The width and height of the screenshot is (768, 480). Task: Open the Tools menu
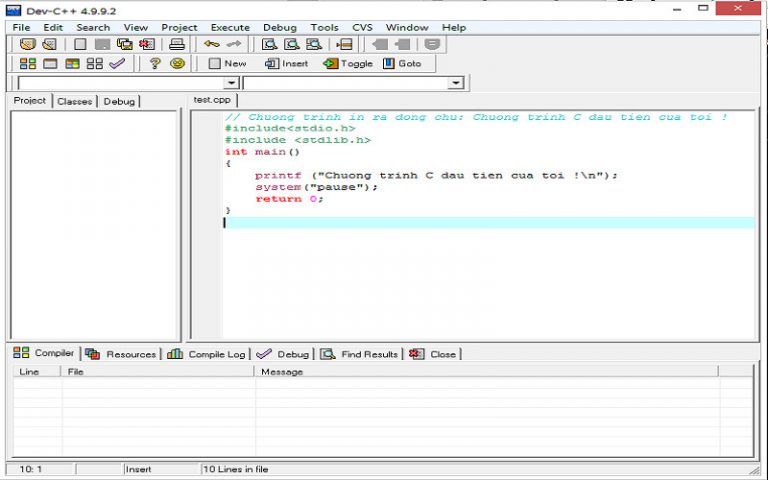pyautogui.click(x=324, y=27)
